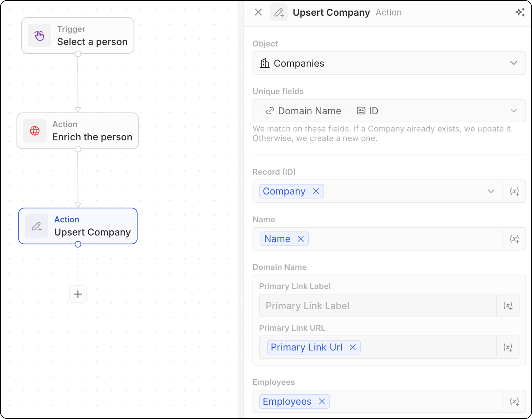This screenshot has width=532, height=419.
Task: Remove the Primary Link Url chip
Action: tap(353, 347)
